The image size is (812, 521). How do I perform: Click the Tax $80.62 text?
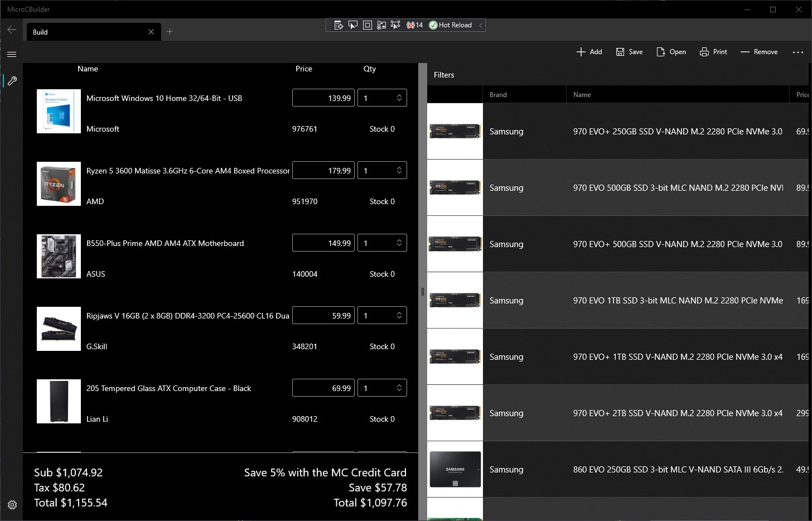[x=60, y=488]
